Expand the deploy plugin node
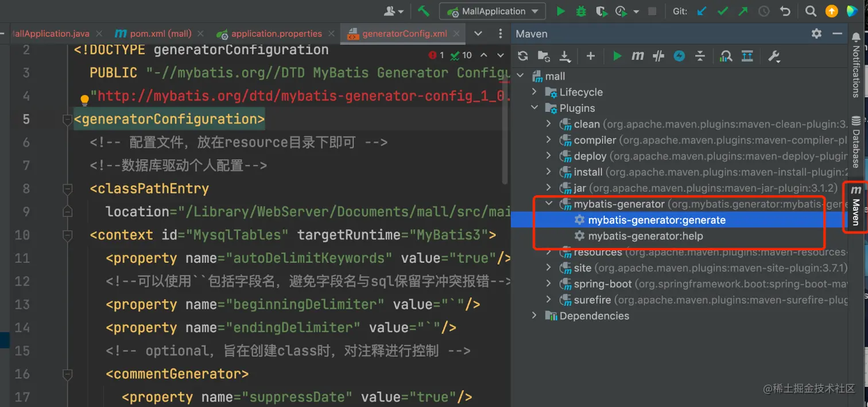Viewport: 868px width, 407px height. [549, 156]
